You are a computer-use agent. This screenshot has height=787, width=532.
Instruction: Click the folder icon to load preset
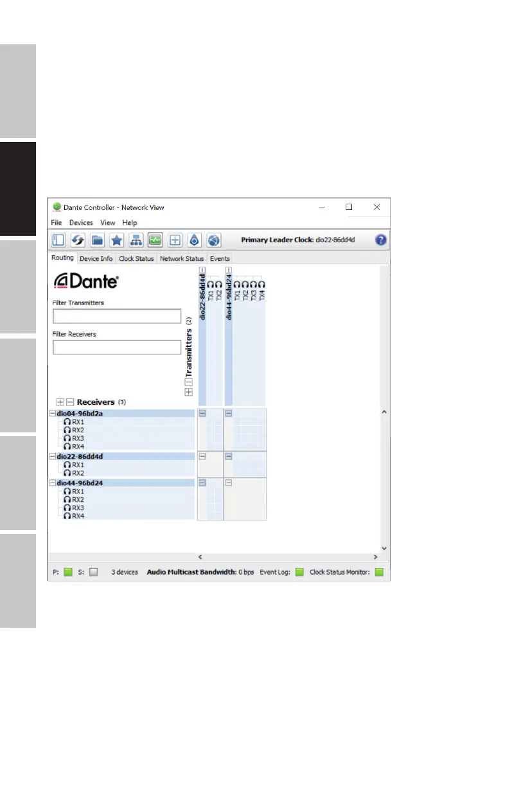(x=98, y=240)
